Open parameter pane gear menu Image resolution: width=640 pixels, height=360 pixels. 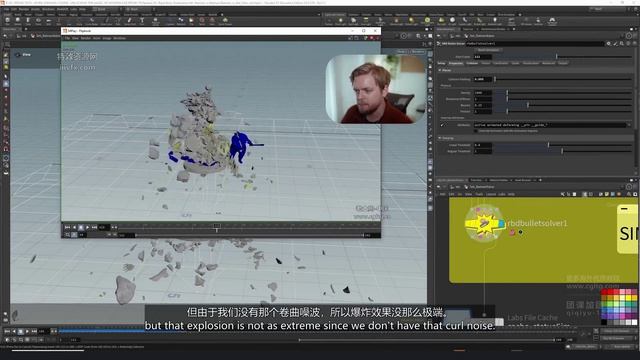pos(609,43)
